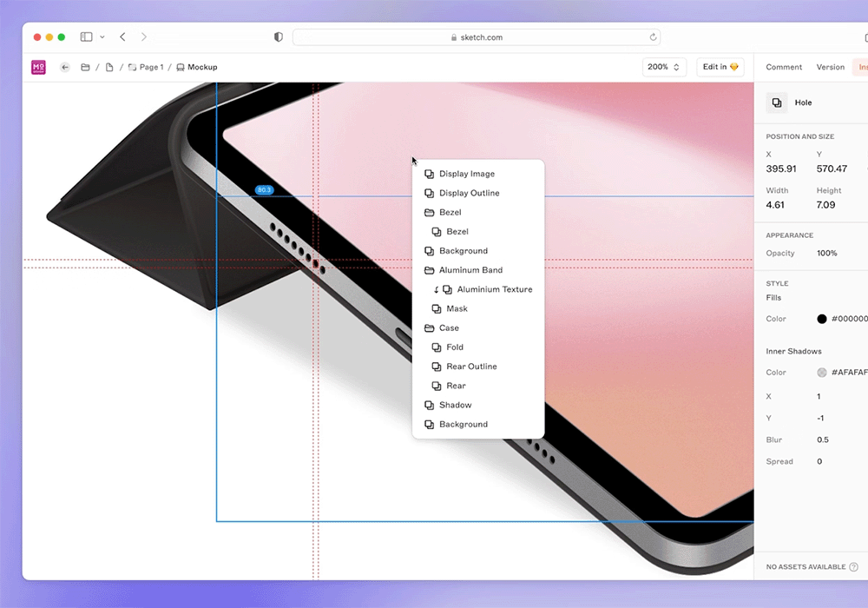Click the MO workspace avatar icon
The width and height of the screenshot is (868, 608).
(x=38, y=67)
